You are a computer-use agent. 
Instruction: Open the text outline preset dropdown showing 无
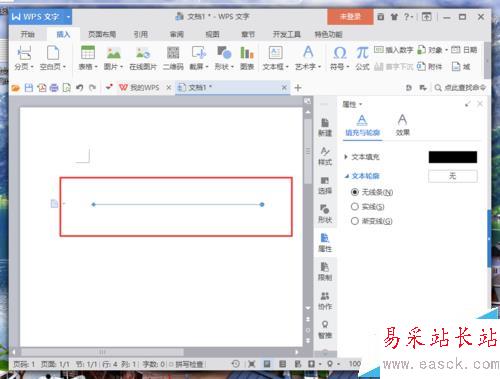(453, 176)
